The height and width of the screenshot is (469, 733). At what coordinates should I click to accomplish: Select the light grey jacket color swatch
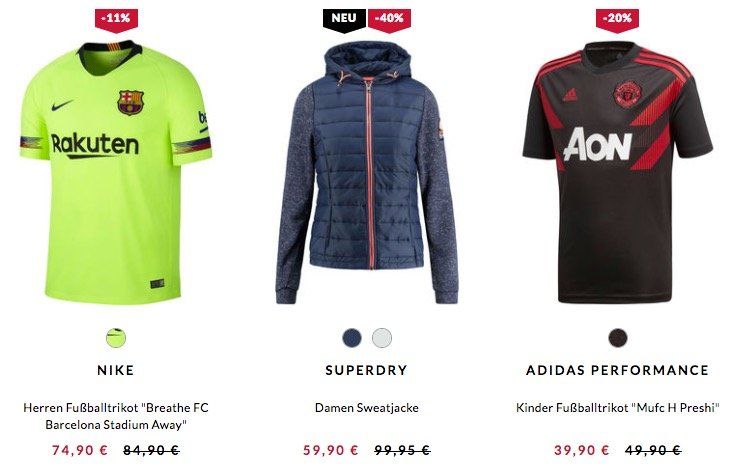point(382,338)
